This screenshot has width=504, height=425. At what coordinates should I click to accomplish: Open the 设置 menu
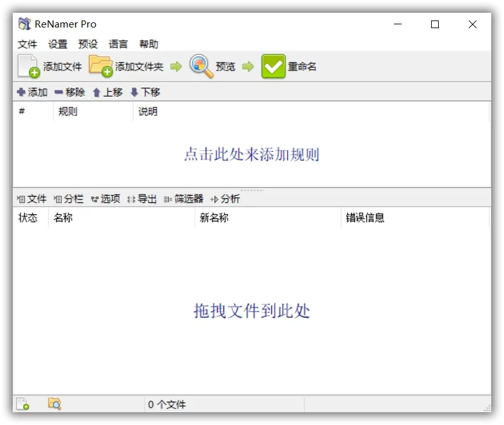point(58,44)
